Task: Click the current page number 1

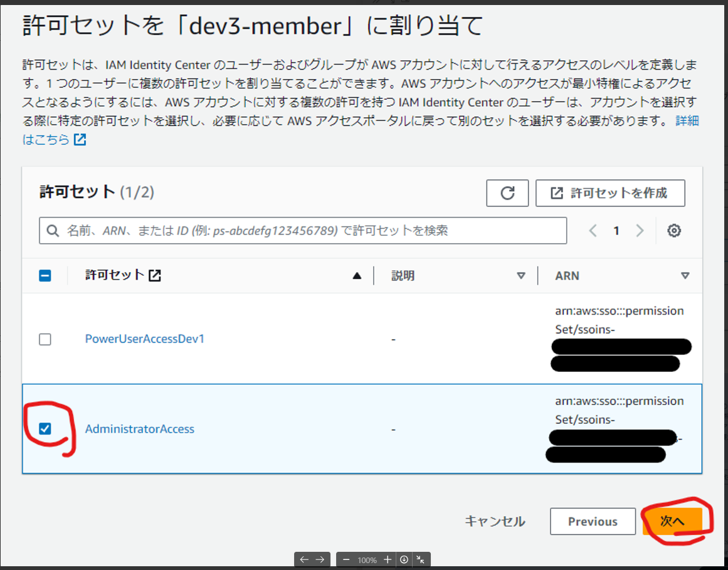Action: [616, 231]
